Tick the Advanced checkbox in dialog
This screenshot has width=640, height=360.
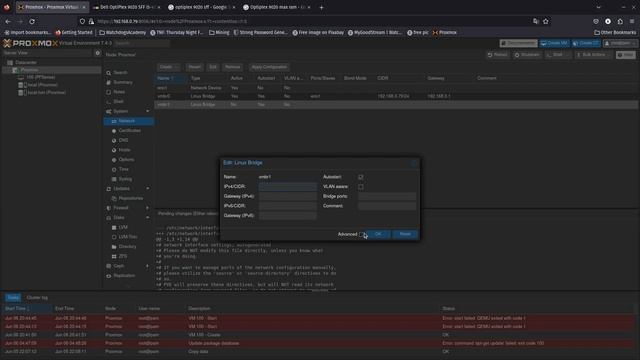pyautogui.click(x=361, y=234)
